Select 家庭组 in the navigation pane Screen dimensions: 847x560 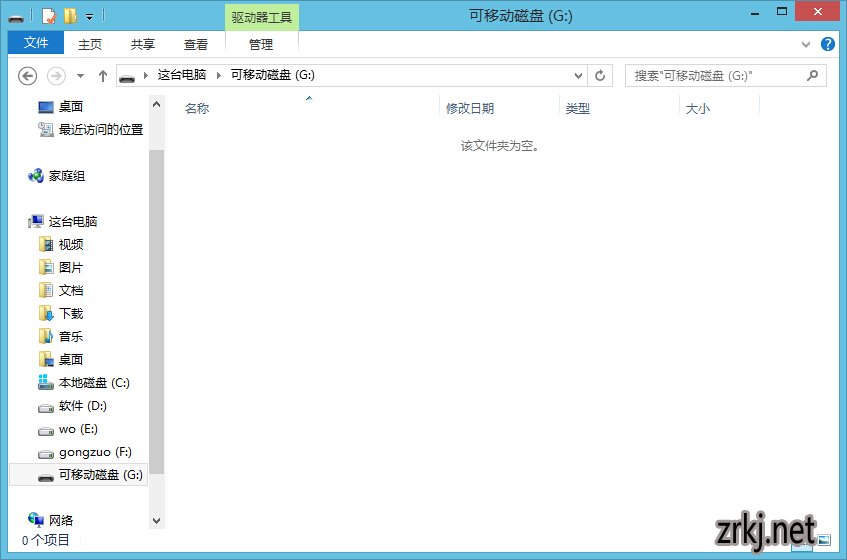point(66,176)
